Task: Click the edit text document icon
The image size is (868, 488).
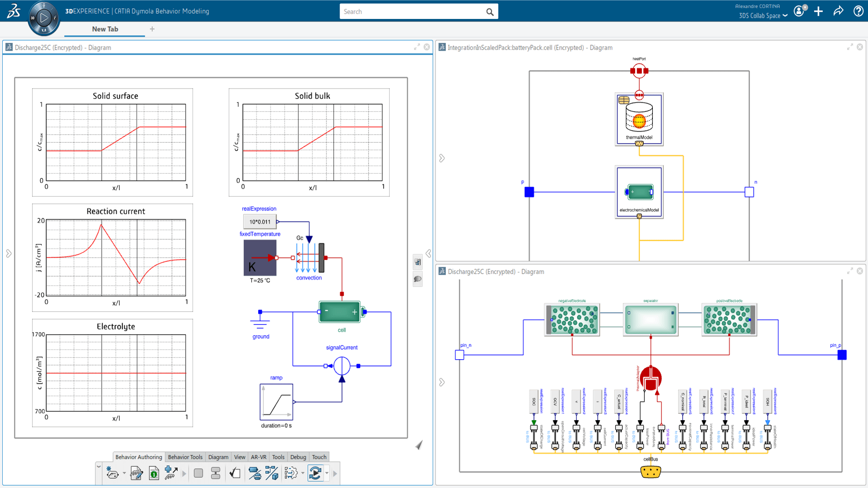Action: pyautogui.click(x=136, y=473)
